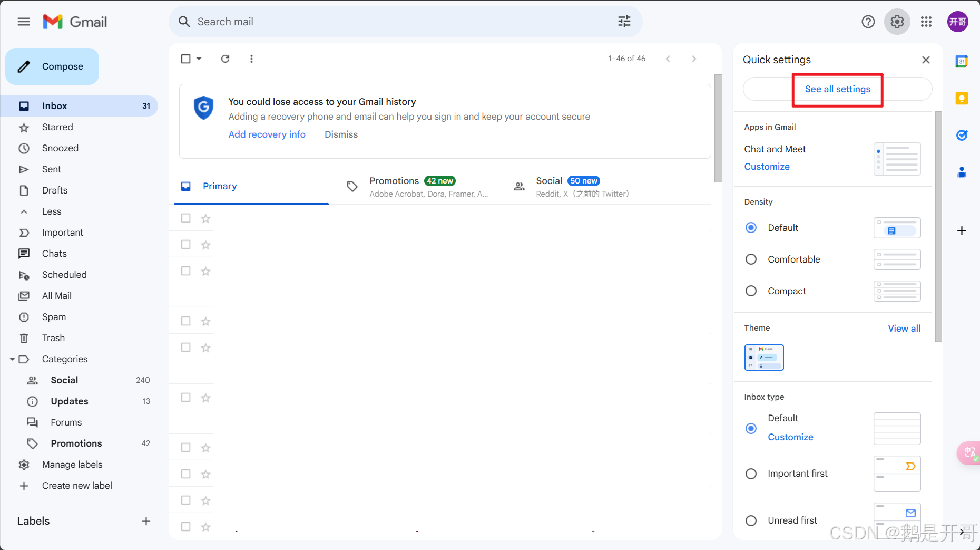Go to older messages arrow
The width and height of the screenshot is (980, 550).
[x=694, y=59]
